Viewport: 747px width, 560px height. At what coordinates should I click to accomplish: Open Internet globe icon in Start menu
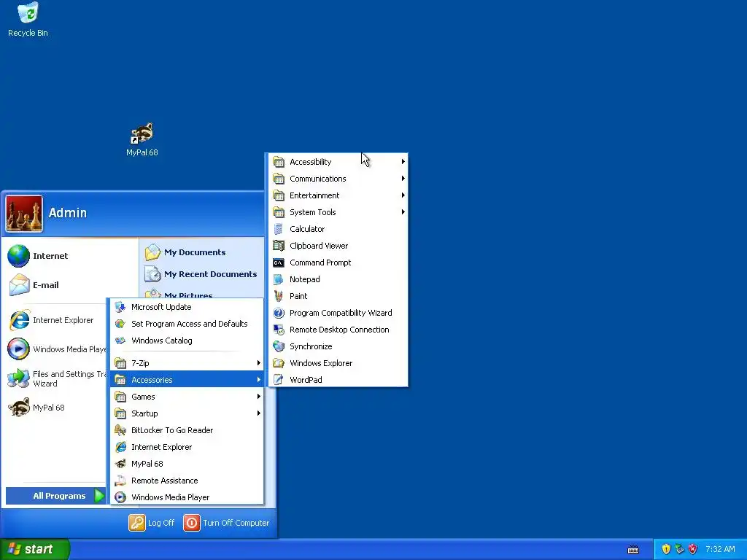(x=18, y=256)
